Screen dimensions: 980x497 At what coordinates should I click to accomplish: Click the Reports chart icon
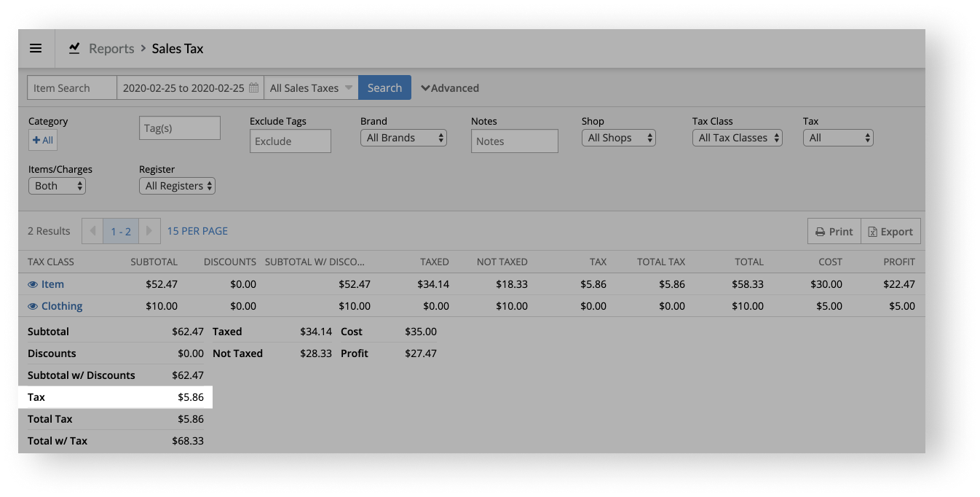pos(74,48)
